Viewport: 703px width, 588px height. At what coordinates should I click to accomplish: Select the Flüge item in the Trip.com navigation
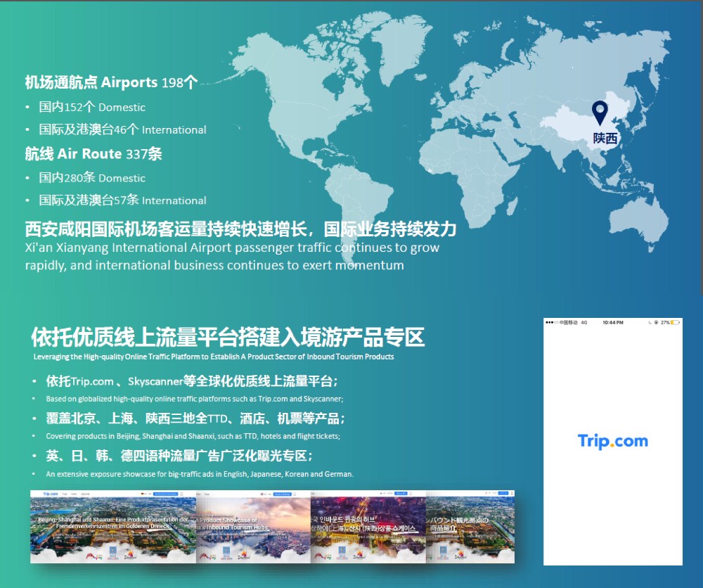pos(65,494)
